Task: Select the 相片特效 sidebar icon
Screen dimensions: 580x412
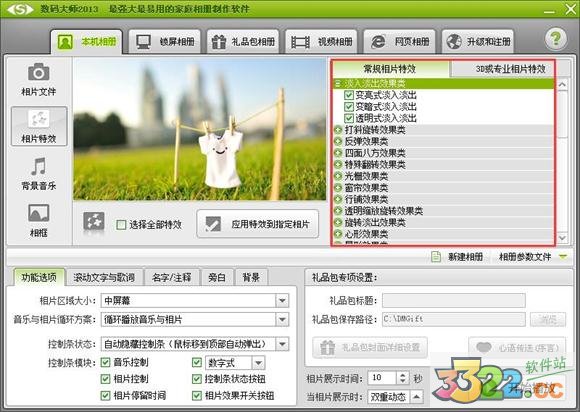Action: (38, 119)
